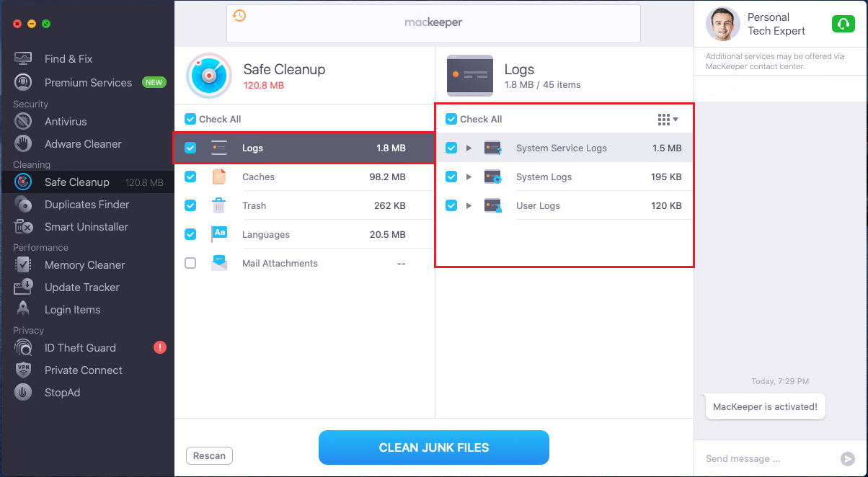Click the System Logs icon
868x477 pixels.
[x=493, y=177]
